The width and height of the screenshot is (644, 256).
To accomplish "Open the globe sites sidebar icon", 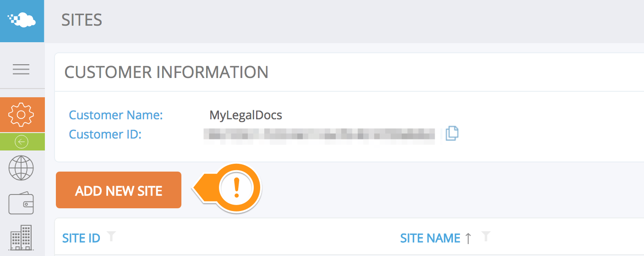I will pyautogui.click(x=21, y=168).
